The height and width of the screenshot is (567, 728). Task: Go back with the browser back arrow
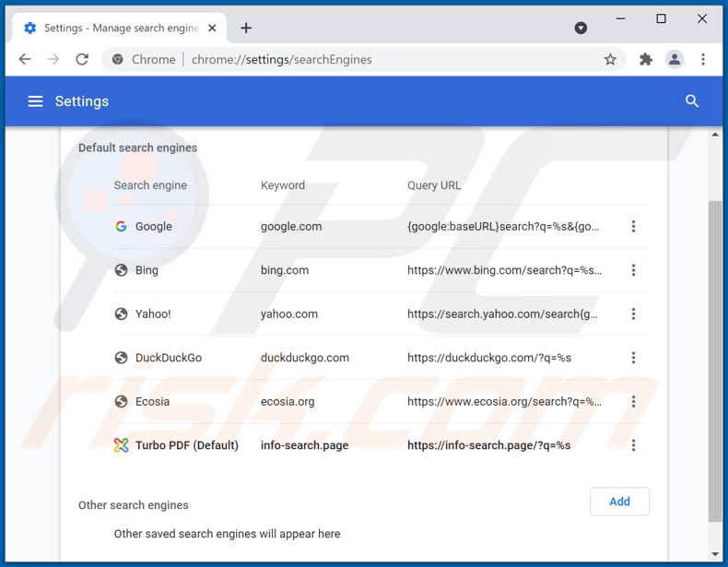point(25,59)
